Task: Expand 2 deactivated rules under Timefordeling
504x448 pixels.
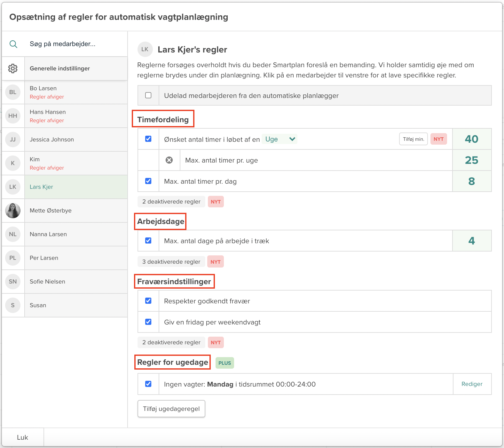Action: [171, 202]
